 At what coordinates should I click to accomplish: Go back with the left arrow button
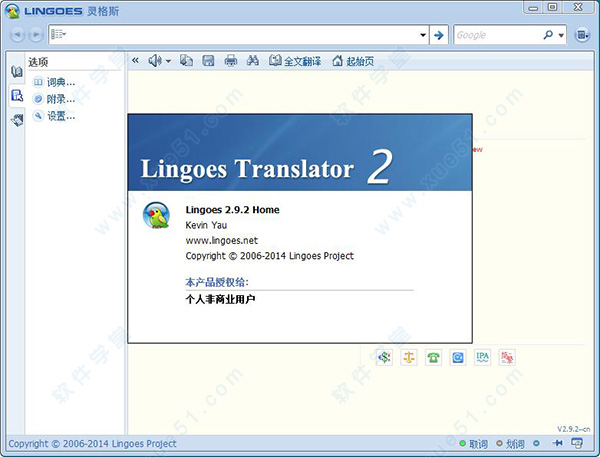18,35
